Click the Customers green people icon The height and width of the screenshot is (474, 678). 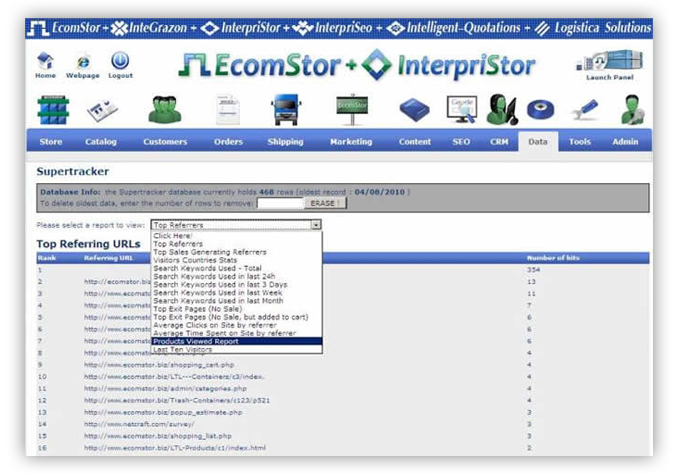(x=164, y=110)
